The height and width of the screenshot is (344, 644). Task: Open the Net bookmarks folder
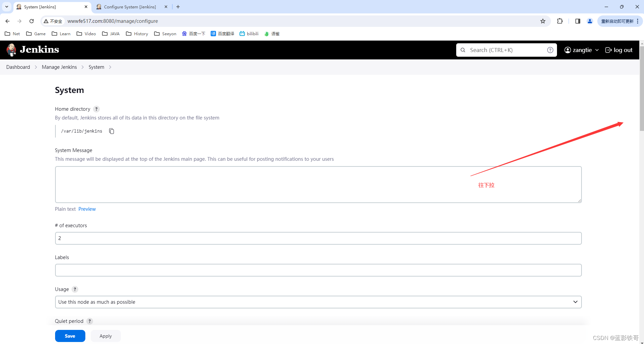pos(12,34)
